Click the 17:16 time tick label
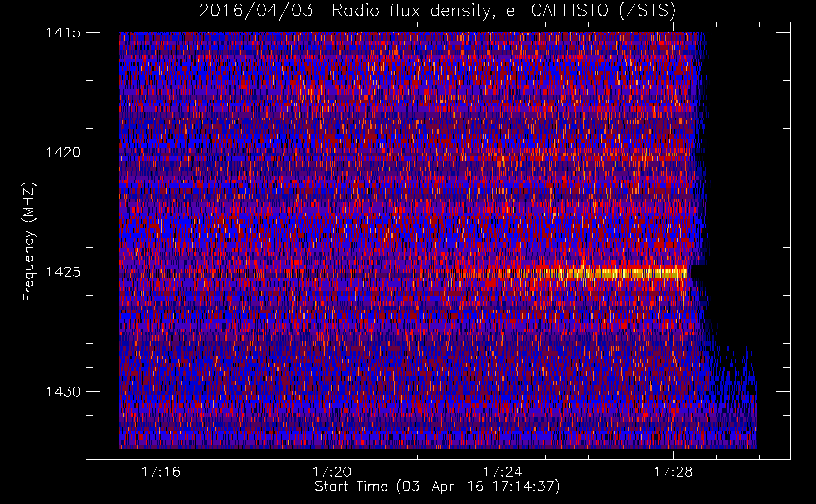Image resolution: width=816 pixels, height=504 pixels. pyautogui.click(x=161, y=472)
